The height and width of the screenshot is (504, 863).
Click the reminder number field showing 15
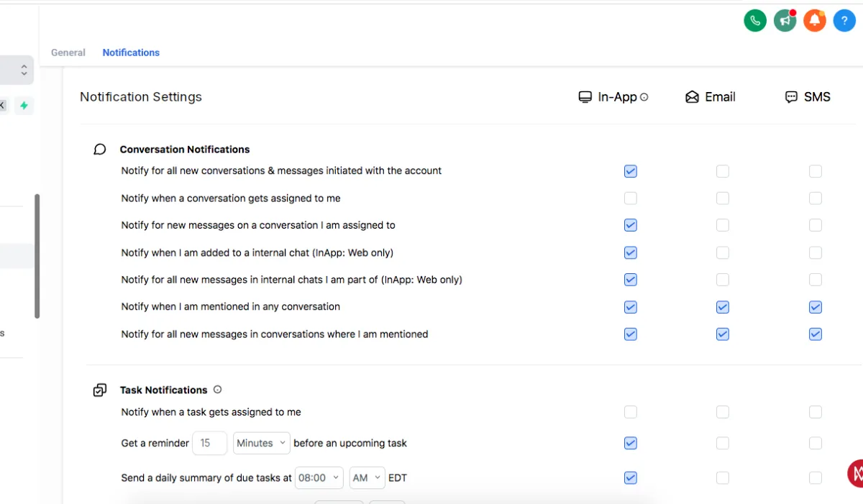point(209,443)
